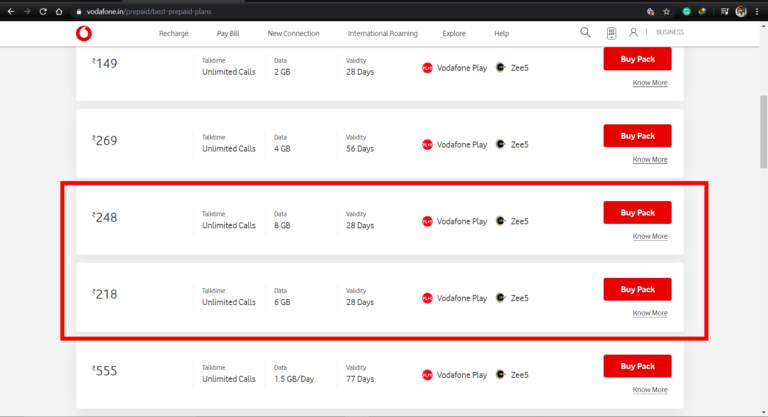The width and height of the screenshot is (768, 417).
Task: Click the address bar URL
Action: [x=149, y=12]
